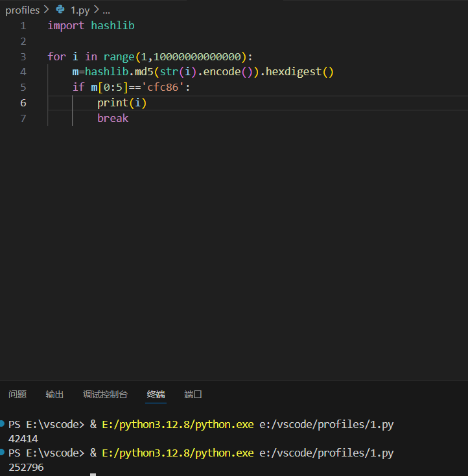Screen dimensions: 468x476
Task: Open the 'profiles' folder breadcrumb
Action: (x=22, y=10)
